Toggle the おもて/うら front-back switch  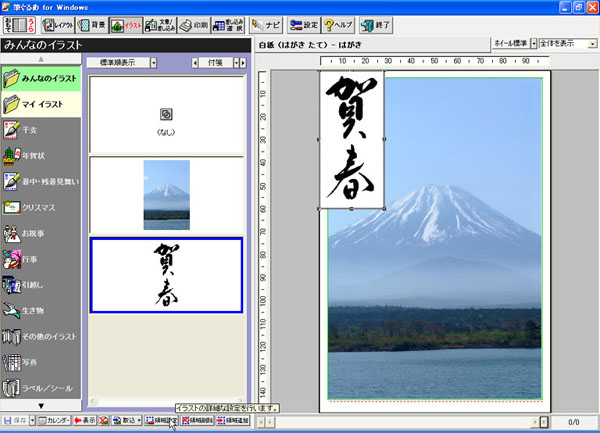[x=20, y=25]
